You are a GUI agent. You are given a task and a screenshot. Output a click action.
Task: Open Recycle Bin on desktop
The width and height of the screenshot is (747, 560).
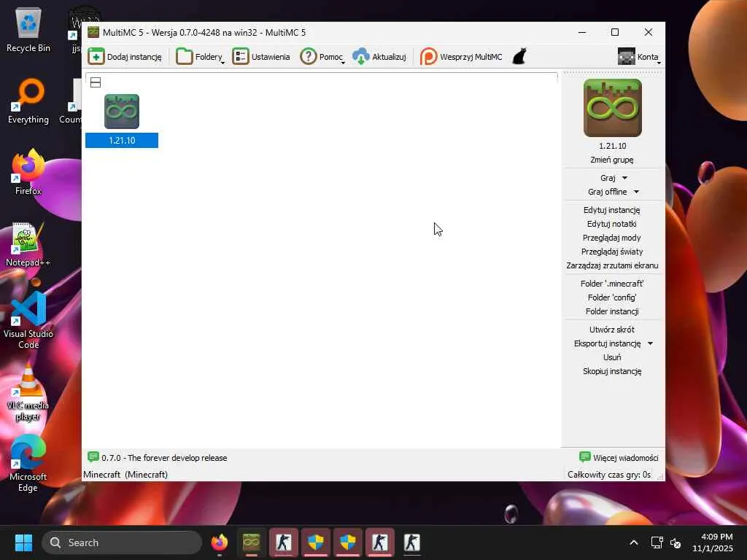pos(28,30)
